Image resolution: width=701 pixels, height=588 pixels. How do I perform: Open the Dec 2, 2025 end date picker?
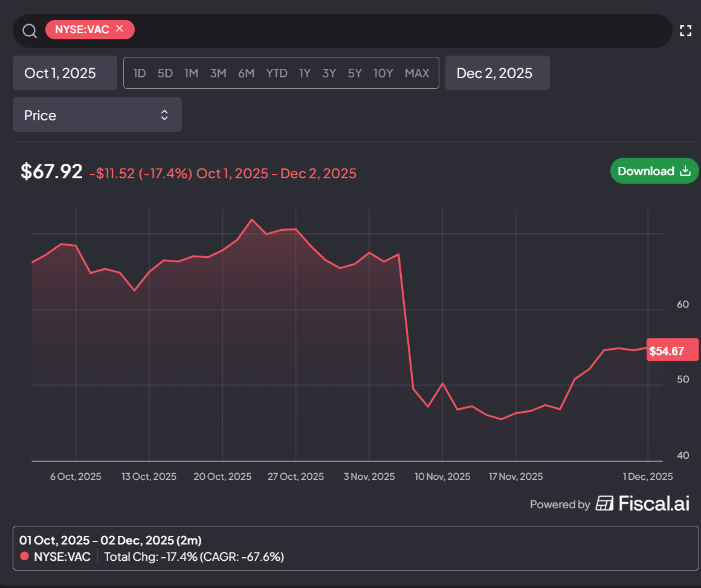click(497, 73)
